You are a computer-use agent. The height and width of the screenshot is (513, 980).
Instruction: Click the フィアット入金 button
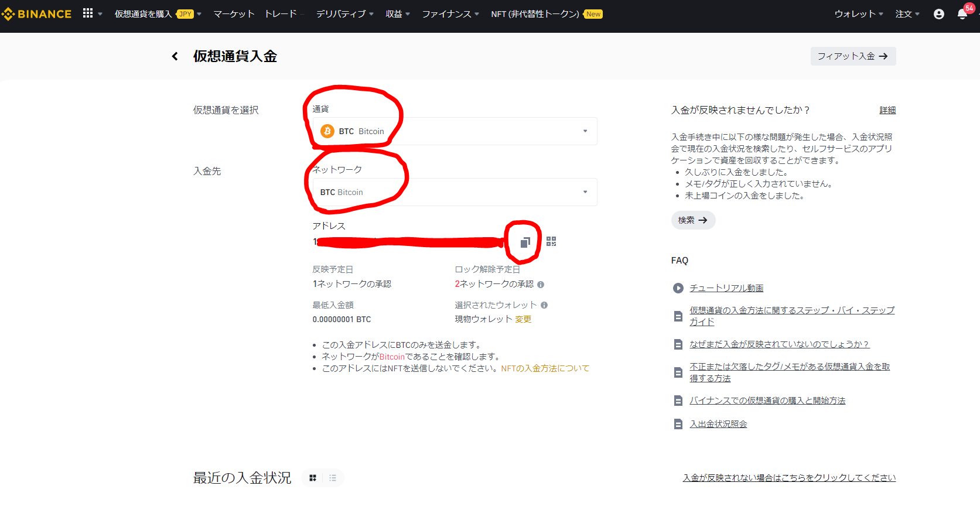pyautogui.click(x=853, y=56)
